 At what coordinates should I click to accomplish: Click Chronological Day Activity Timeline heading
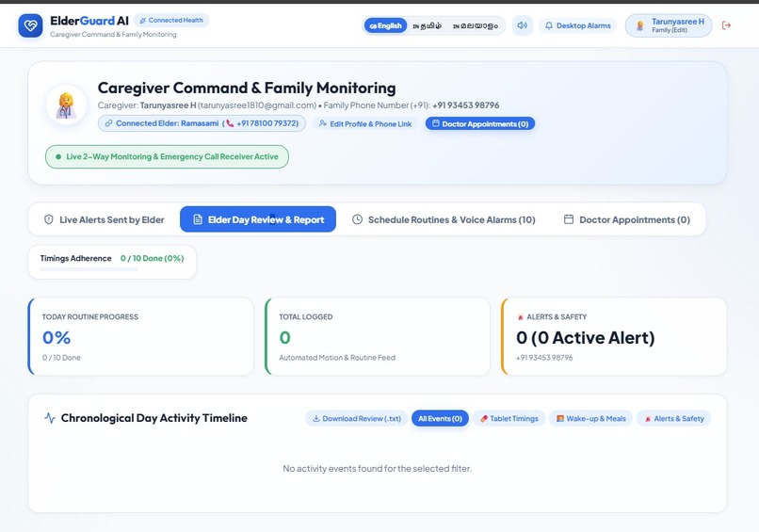point(153,418)
